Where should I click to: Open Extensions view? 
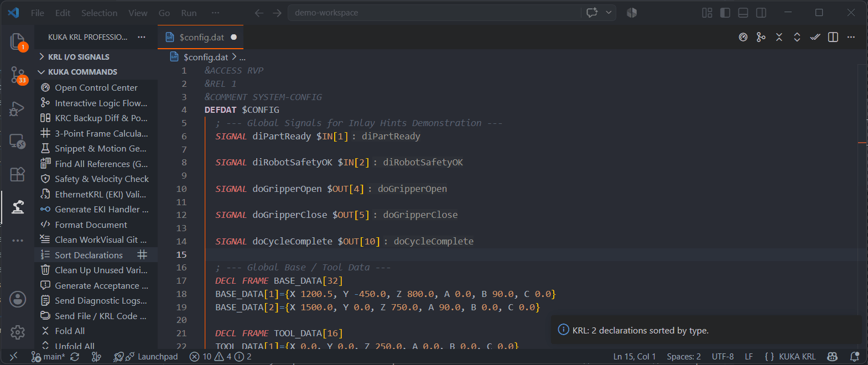[18, 174]
